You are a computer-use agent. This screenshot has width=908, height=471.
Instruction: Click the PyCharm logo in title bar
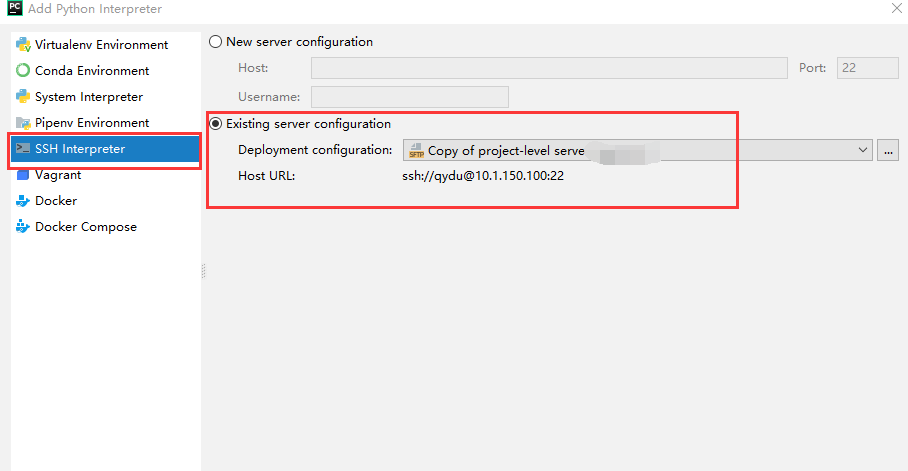point(14,8)
